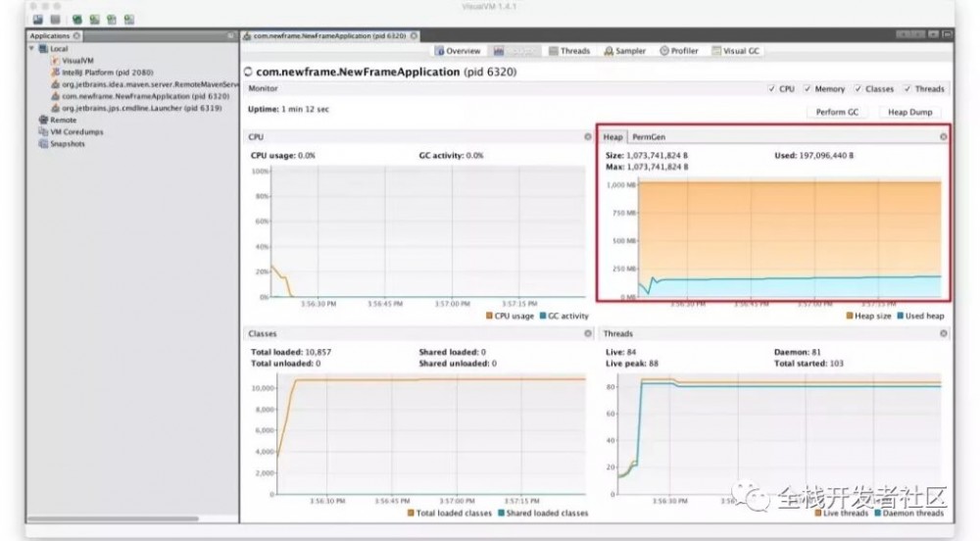Uncheck the CPU monitor checkbox

771,89
